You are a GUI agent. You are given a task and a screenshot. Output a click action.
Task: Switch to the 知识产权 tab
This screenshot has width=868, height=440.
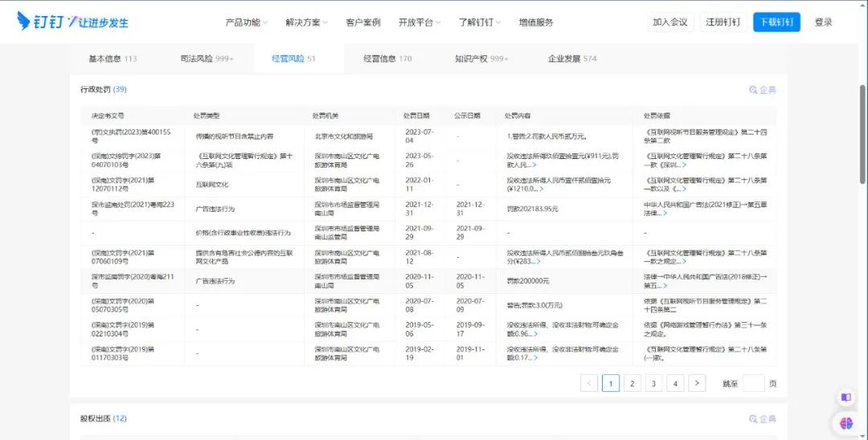(x=481, y=59)
